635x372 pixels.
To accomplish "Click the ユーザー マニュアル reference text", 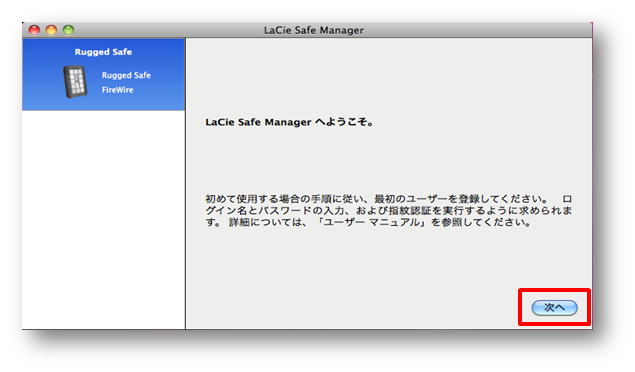I will 372,222.
